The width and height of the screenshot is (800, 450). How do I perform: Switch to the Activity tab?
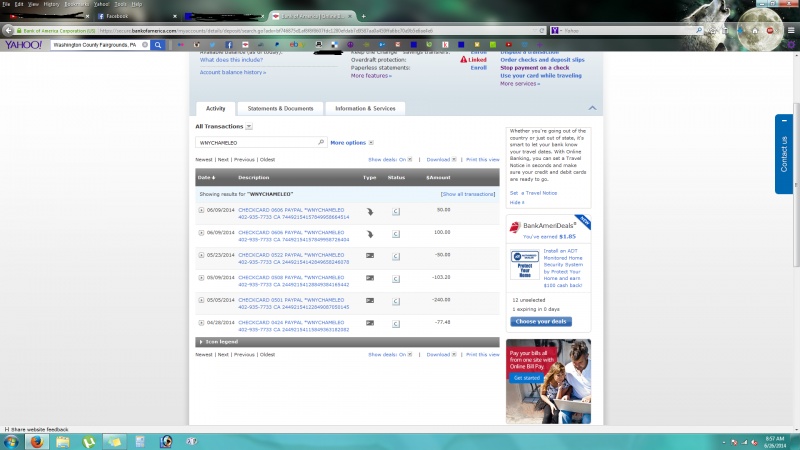coord(215,109)
